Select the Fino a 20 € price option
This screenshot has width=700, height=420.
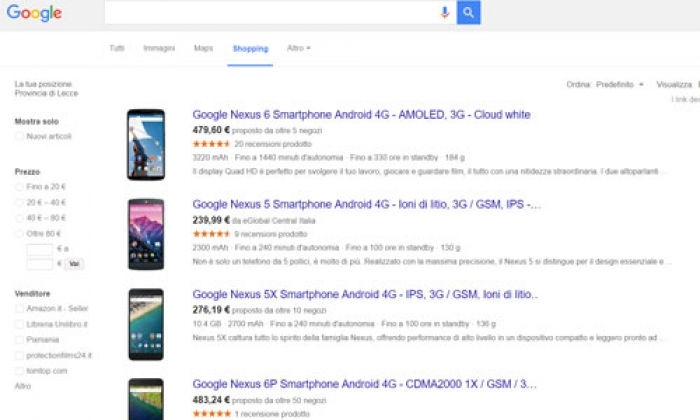pyautogui.click(x=19, y=187)
